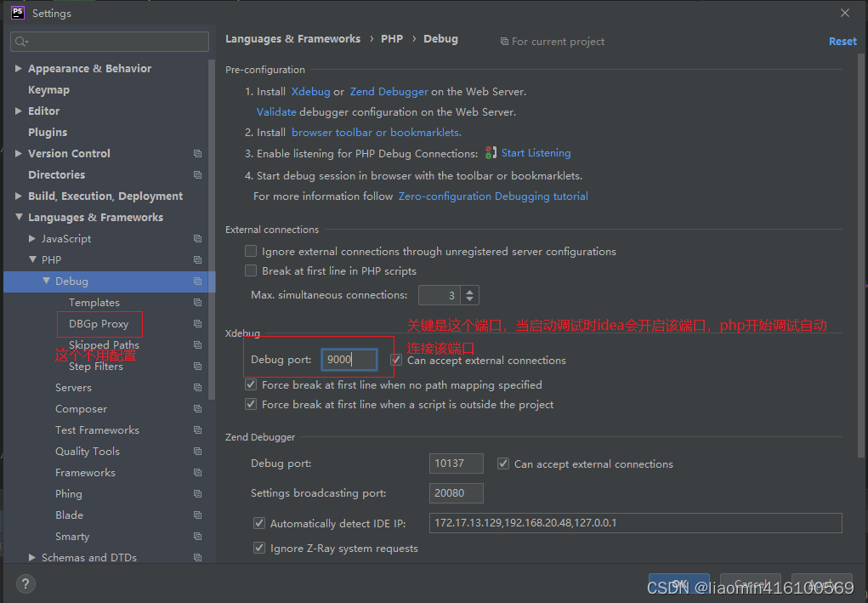Screen dimensions: 868x603
Task: Click the Xdebug Debug port field
Action: click(349, 360)
